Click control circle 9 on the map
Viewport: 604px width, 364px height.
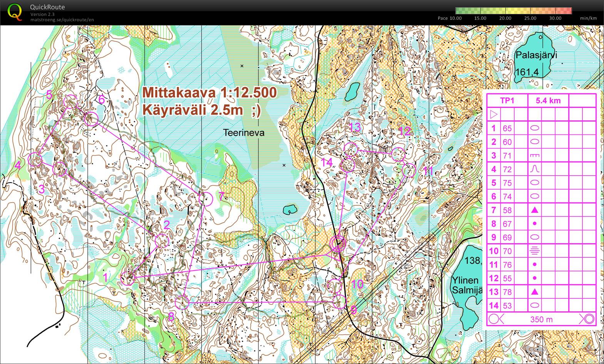[339, 302]
